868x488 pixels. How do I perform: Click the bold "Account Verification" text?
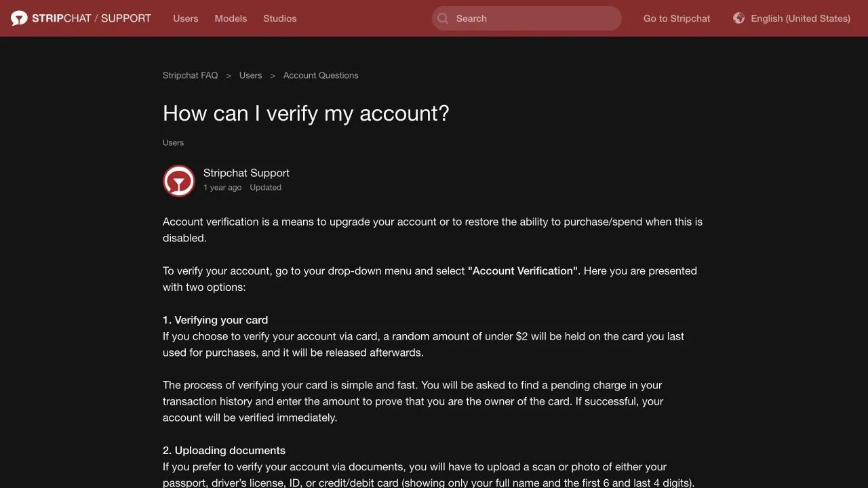(x=523, y=270)
